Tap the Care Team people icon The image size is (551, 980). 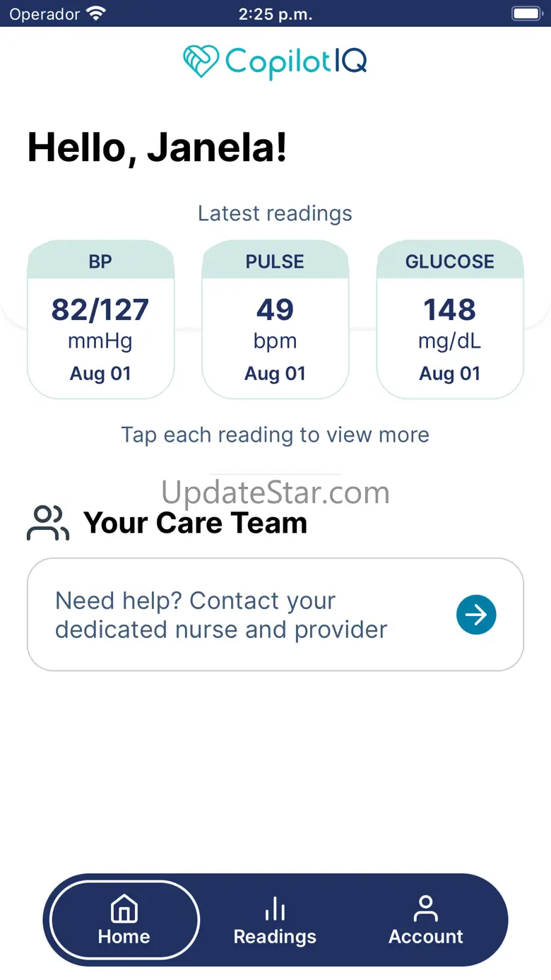(48, 524)
